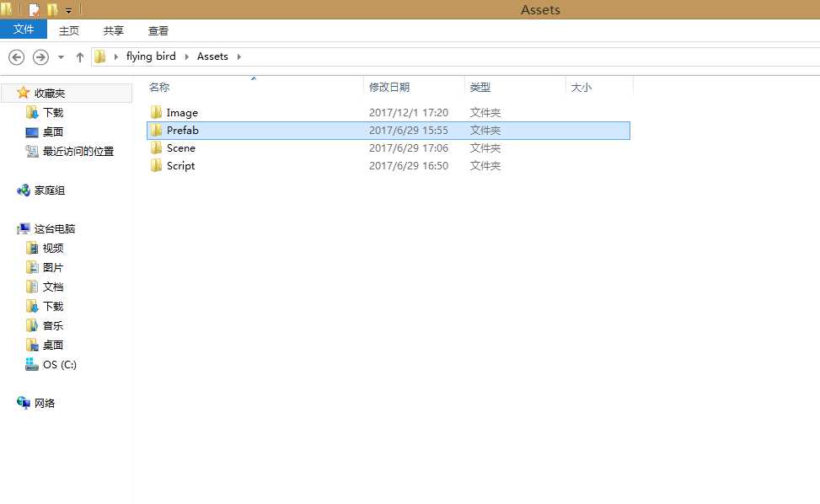Click the 最近访问的位置 icon

pyautogui.click(x=32, y=151)
